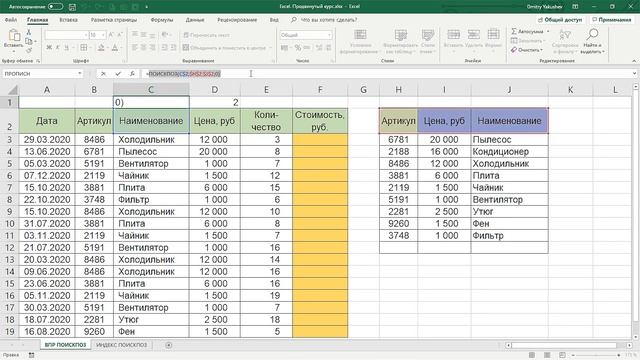Image resolution: width=640 pixels, height=360 pixels.
Task: Open the ИНДЕКС ПОИСКПОЗ sheet tab
Action: [x=121, y=345]
